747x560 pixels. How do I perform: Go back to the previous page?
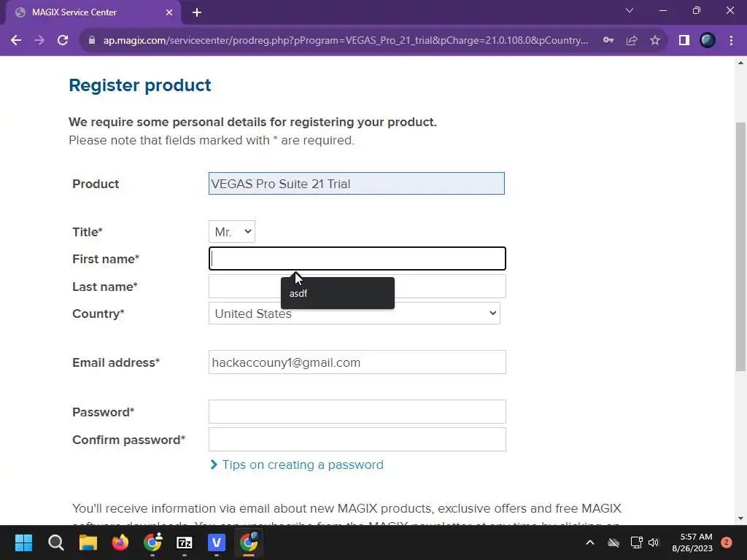(x=16, y=41)
